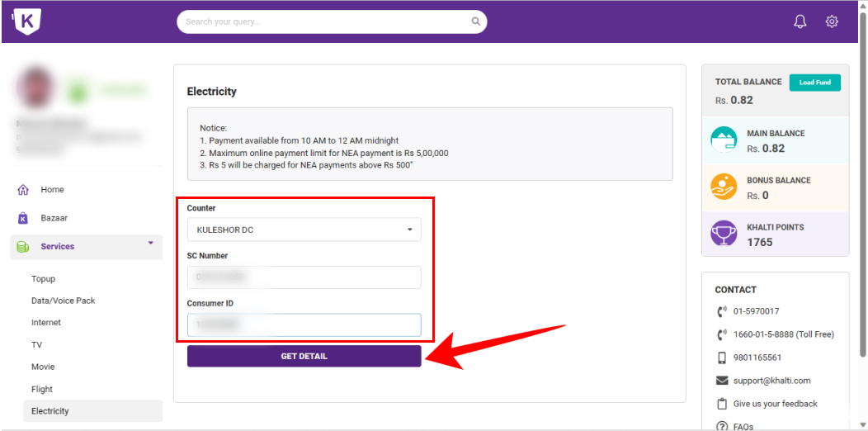Open the FAQs link
Viewport: 868px width, 431px height.
[x=743, y=427]
